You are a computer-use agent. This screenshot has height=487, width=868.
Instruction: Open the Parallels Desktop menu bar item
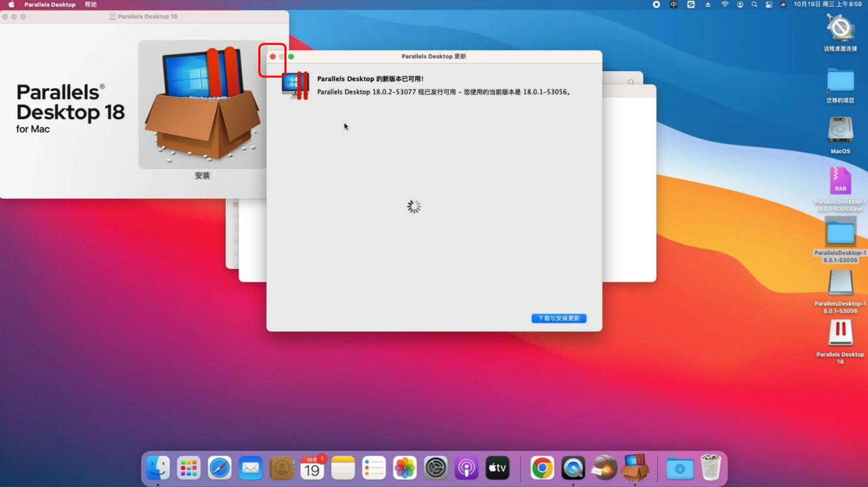click(50, 4)
